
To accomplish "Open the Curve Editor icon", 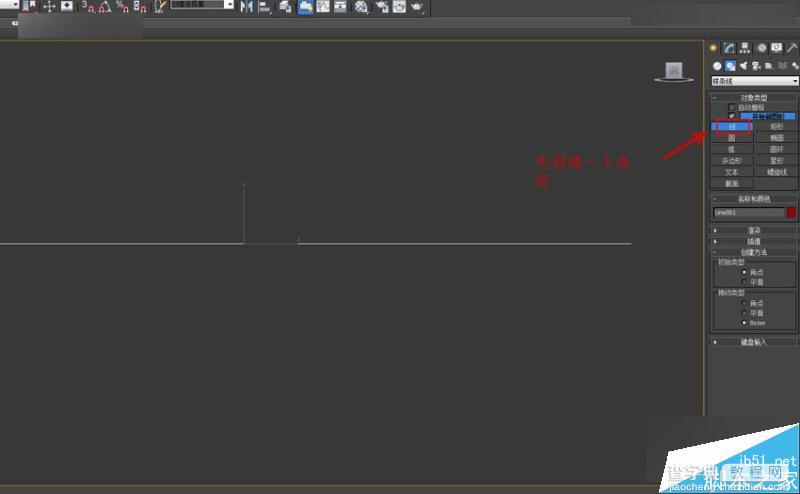I will [x=323, y=7].
